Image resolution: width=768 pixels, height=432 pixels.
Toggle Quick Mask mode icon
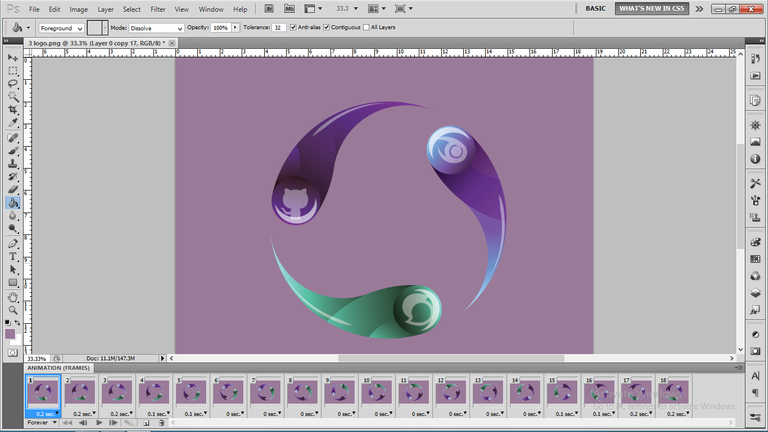[x=13, y=353]
